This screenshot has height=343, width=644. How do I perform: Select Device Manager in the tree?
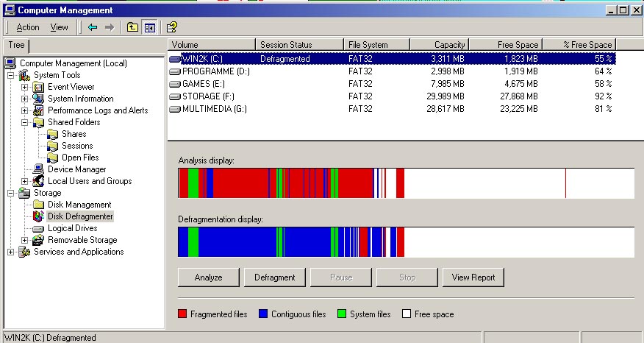[x=76, y=169]
